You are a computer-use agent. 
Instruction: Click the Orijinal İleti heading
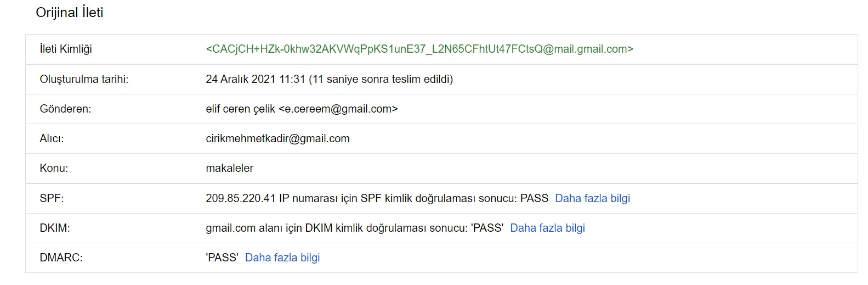(x=70, y=13)
